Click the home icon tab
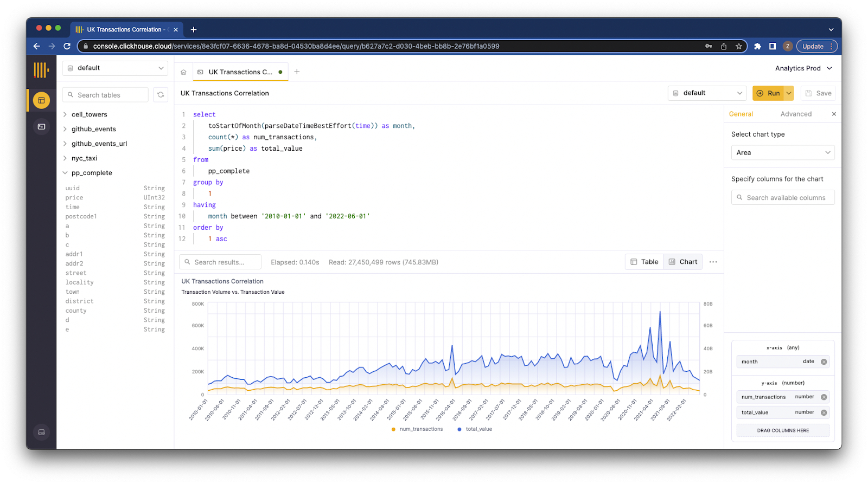This screenshot has width=868, height=484. pyautogui.click(x=183, y=72)
